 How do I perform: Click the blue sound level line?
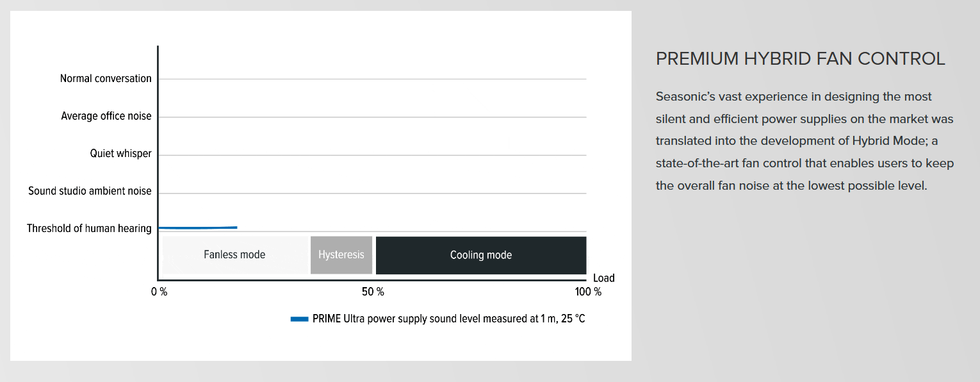[x=198, y=228]
